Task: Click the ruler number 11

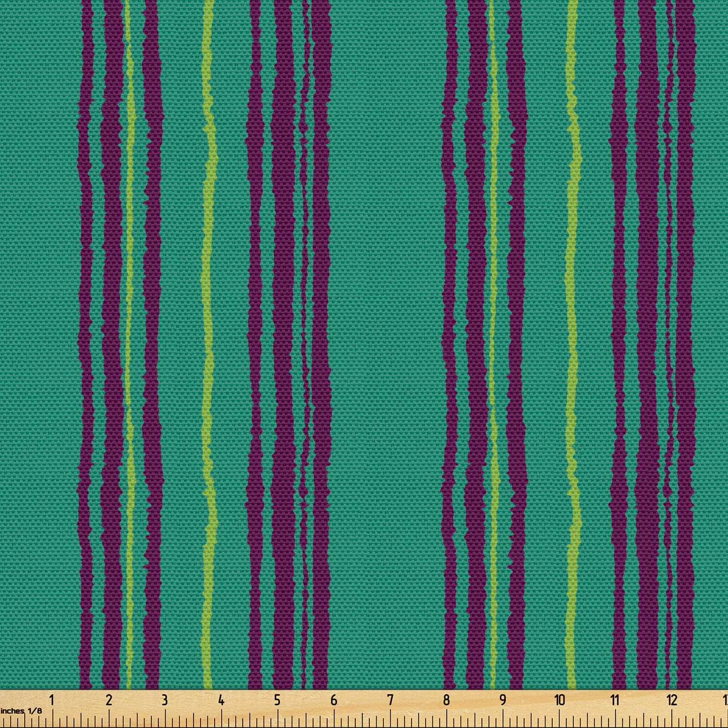Action: point(615,700)
